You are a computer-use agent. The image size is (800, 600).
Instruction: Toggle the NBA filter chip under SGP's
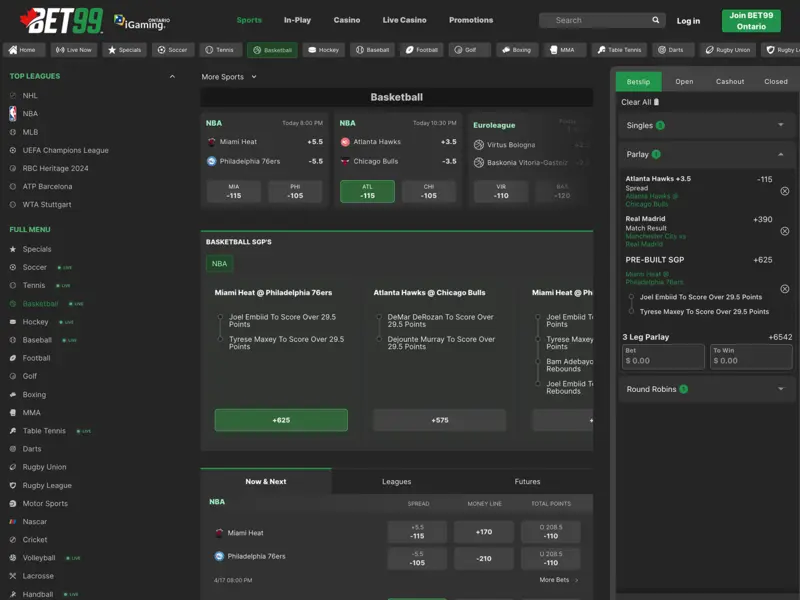point(220,264)
